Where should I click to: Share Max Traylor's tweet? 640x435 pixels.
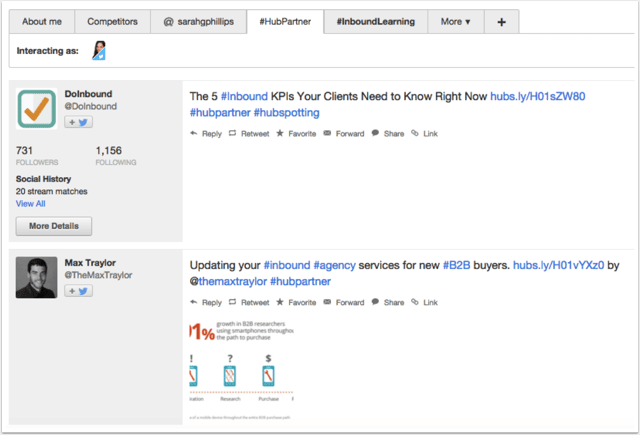pyautogui.click(x=388, y=302)
